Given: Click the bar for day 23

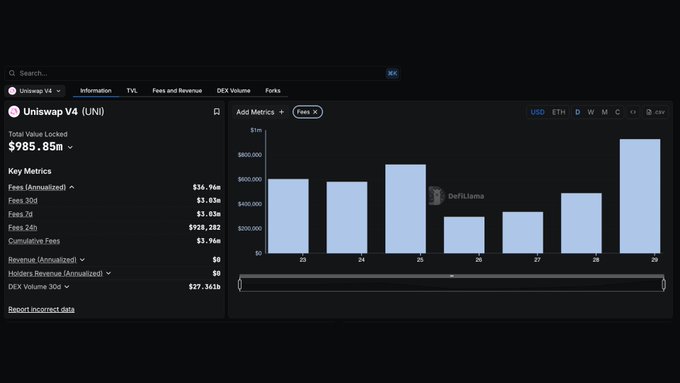Looking at the screenshot, I should 288,216.
